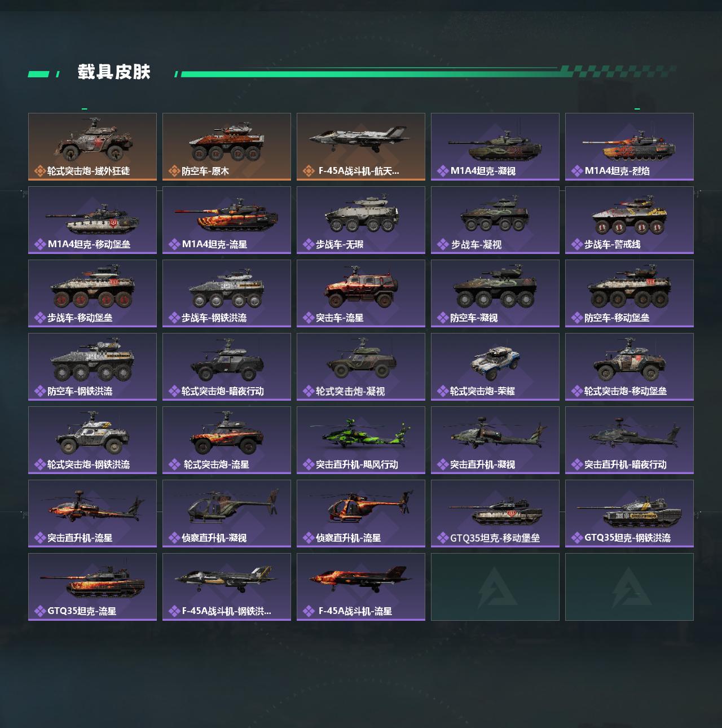The width and height of the screenshot is (722, 728).
Task: Select the 轮式突击炮-荣耀 skin
Action: pyautogui.click(x=495, y=367)
